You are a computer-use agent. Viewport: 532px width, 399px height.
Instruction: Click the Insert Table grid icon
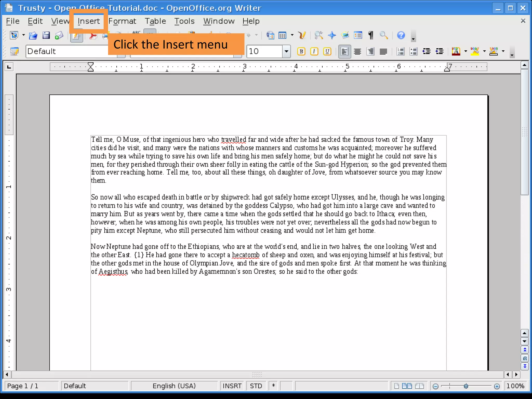[282, 35]
